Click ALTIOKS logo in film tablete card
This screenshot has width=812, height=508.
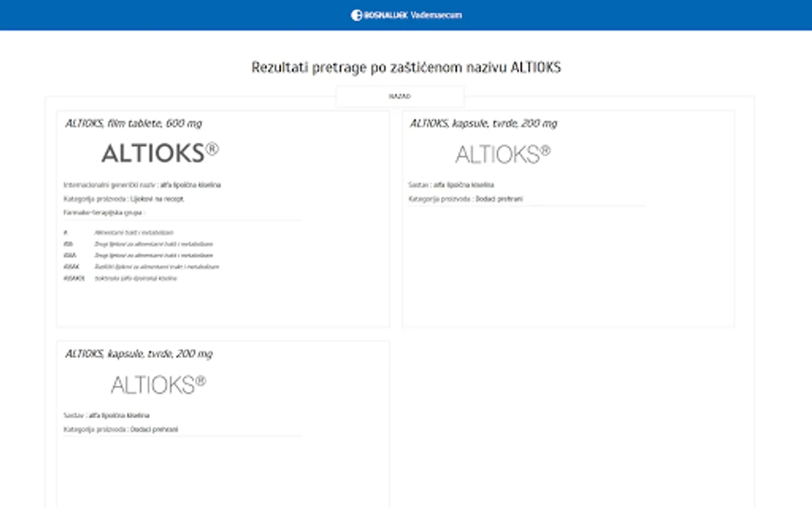pos(160,153)
